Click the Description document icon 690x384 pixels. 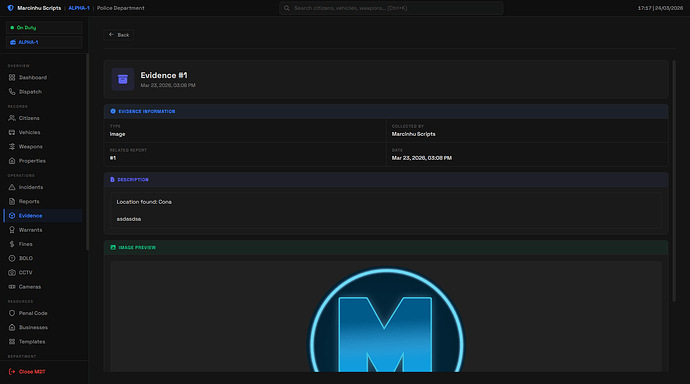click(x=112, y=179)
